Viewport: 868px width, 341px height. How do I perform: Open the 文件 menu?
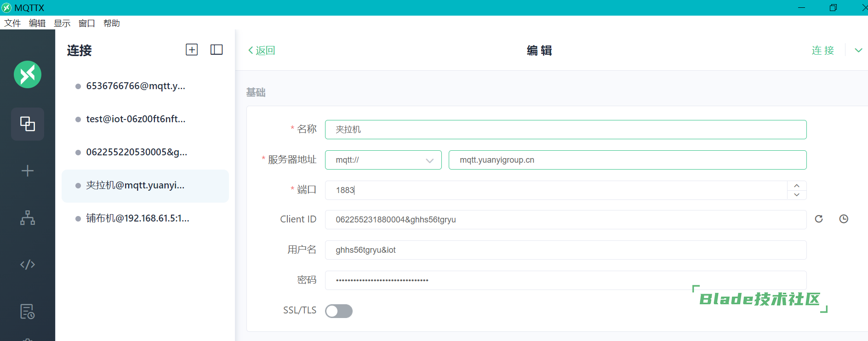(x=12, y=23)
